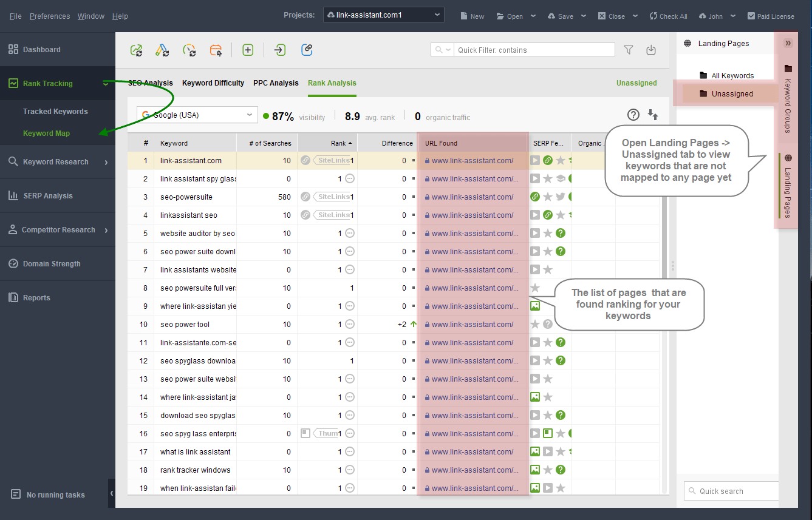Image resolution: width=812 pixels, height=520 pixels.
Task: Open URL found for link-assistant.com row
Action: pyautogui.click(x=473, y=161)
